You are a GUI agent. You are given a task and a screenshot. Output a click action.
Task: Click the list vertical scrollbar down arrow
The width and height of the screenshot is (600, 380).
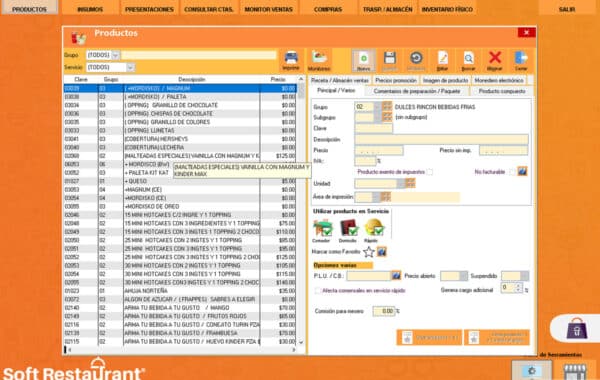pos(301,342)
